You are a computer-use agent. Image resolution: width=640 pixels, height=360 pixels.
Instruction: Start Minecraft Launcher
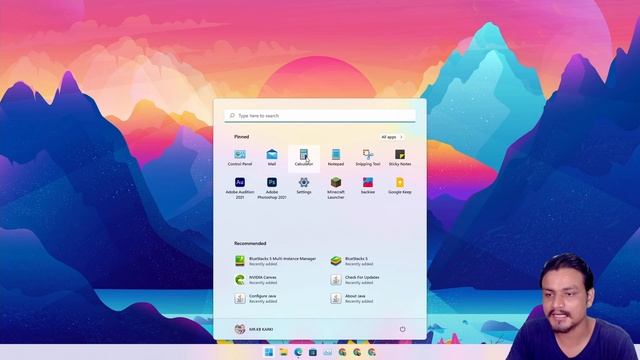tap(336, 188)
